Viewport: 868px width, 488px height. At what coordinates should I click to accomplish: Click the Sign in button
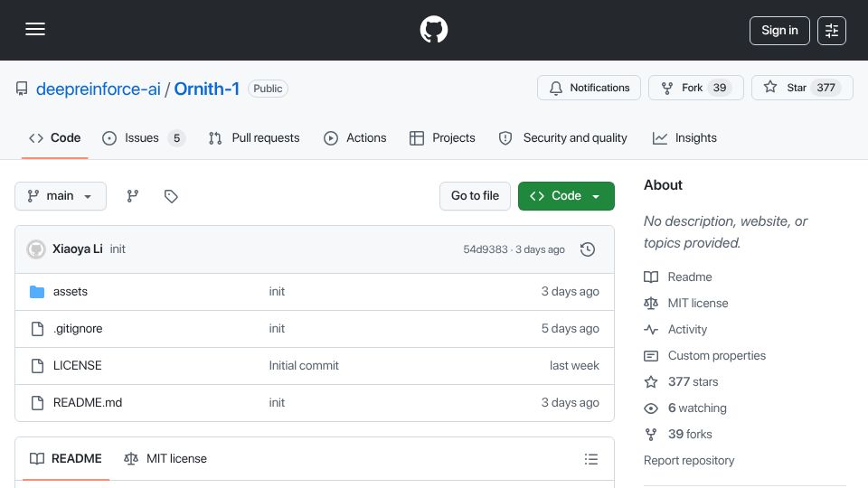[x=779, y=31]
